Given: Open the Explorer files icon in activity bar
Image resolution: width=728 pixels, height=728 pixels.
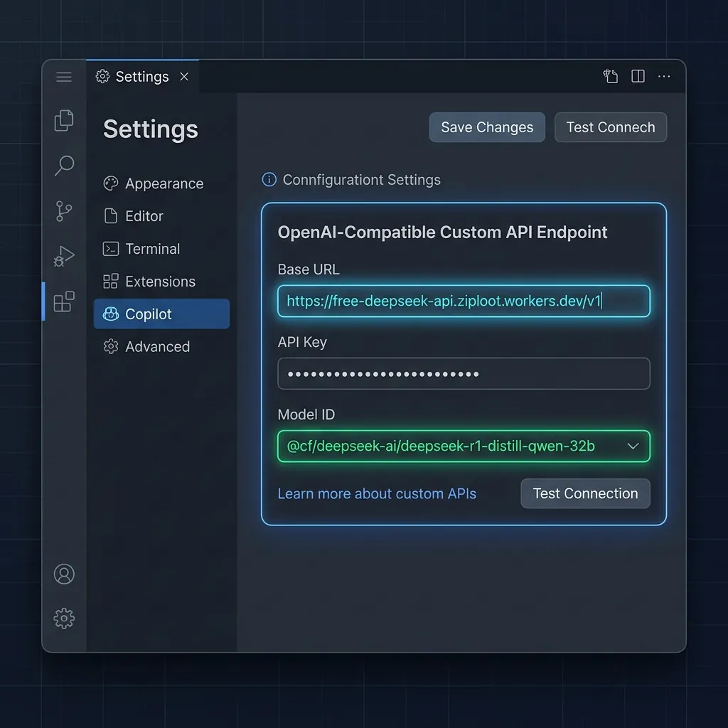Looking at the screenshot, I should click(x=64, y=121).
